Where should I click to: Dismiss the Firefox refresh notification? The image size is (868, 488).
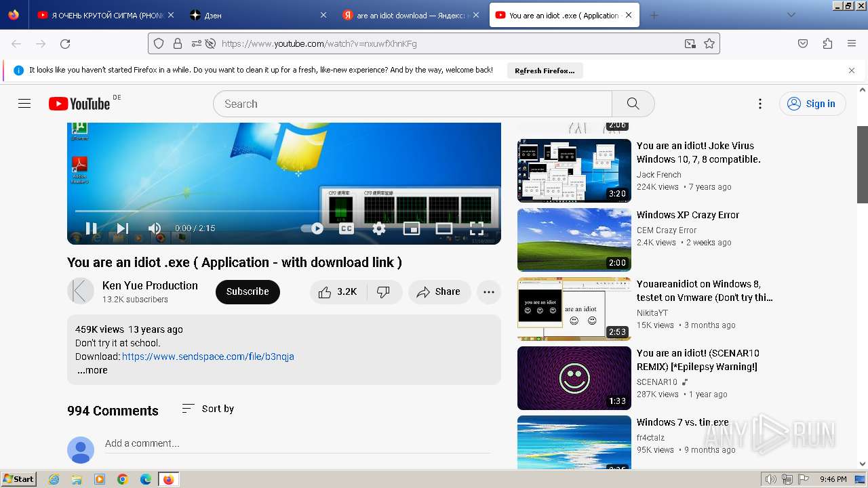click(x=852, y=70)
